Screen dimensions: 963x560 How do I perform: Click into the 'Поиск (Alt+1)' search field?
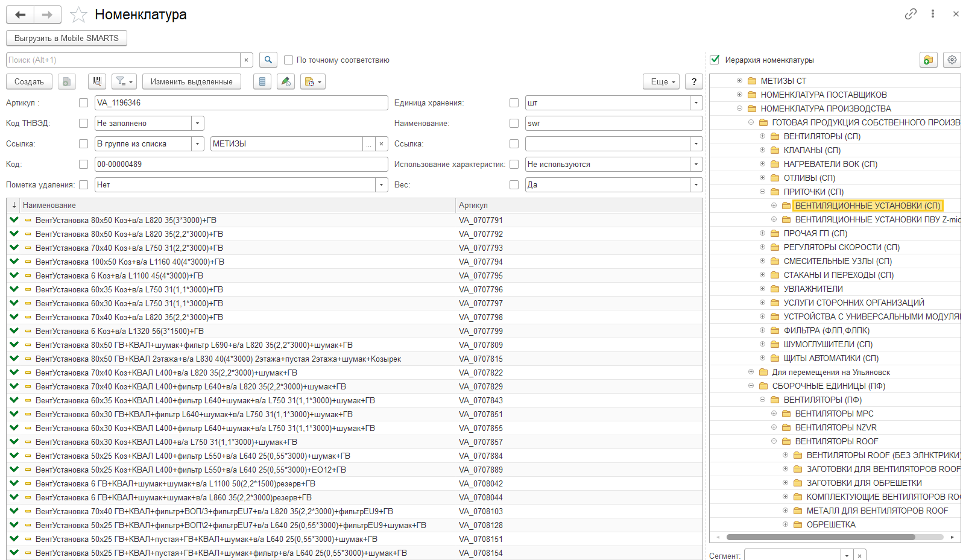(124, 60)
